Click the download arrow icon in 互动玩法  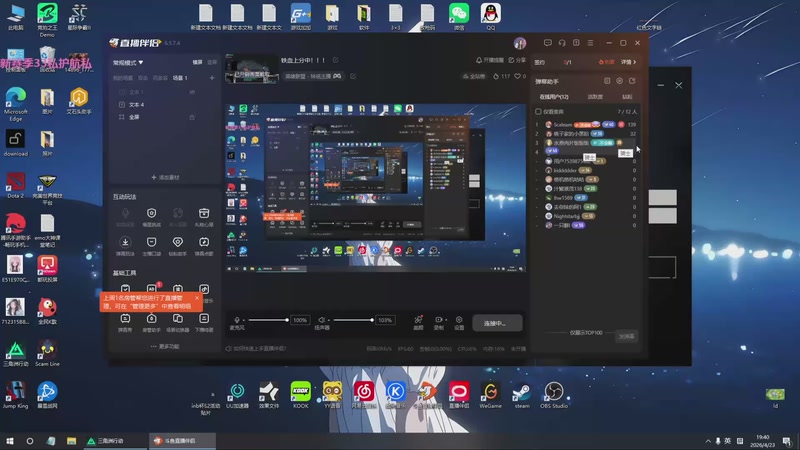(x=125, y=242)
